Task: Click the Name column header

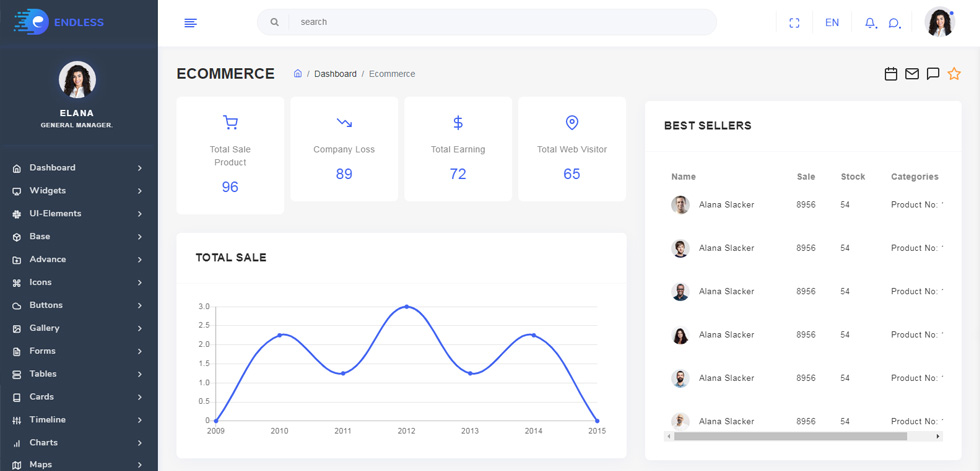Action: [x=684, y=177]
